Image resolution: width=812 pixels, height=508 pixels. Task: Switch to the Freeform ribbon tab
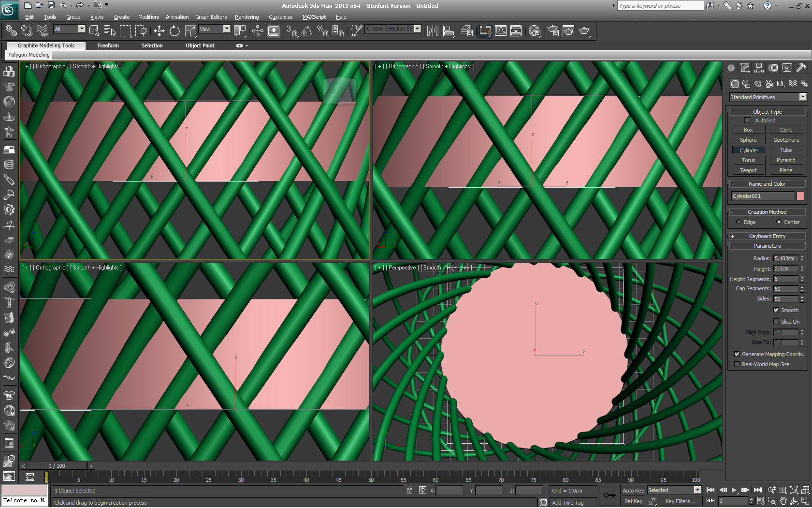pyautogui.click(x=108, y=45)
